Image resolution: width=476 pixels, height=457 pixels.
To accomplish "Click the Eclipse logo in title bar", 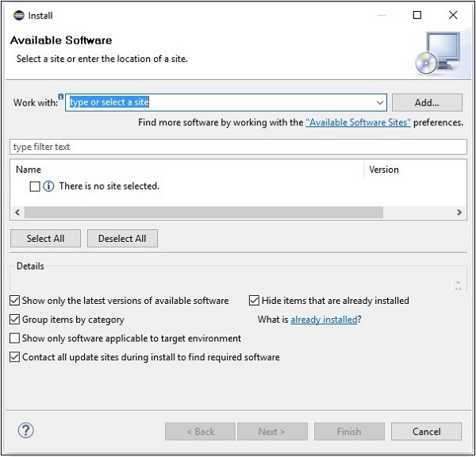I will tap(18, 15).
